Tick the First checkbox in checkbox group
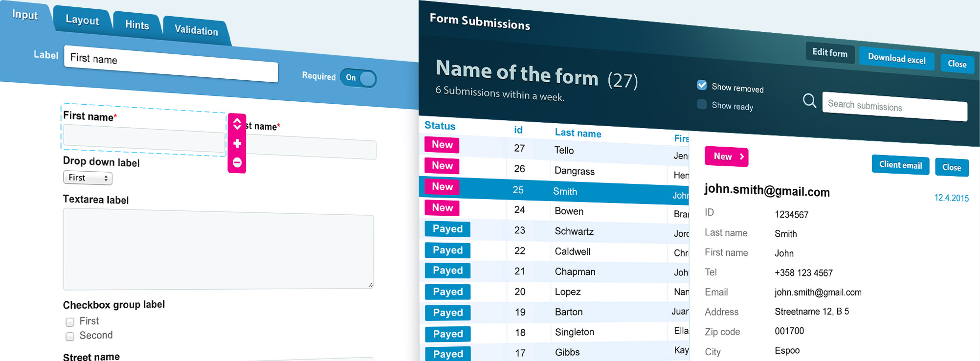 coord(70,322)
